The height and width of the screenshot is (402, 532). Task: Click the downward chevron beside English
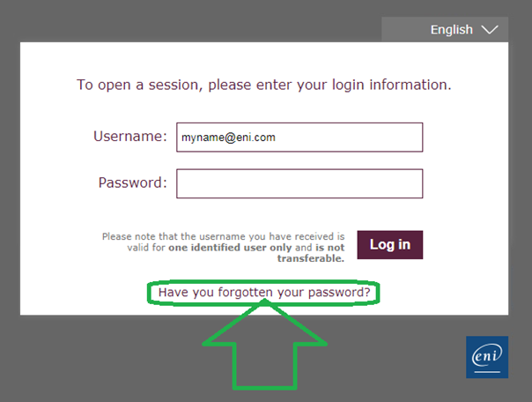tap(490, 30)
